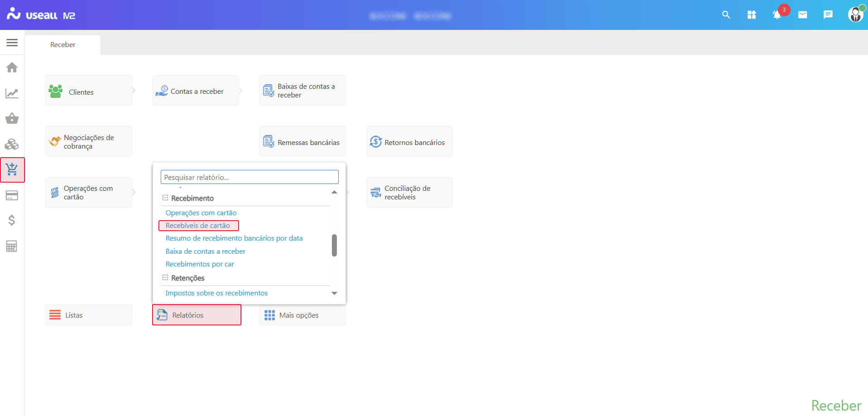Screen dimensions: 868x416
Task: Open the chat messages icon
Action: click(828, 15)
